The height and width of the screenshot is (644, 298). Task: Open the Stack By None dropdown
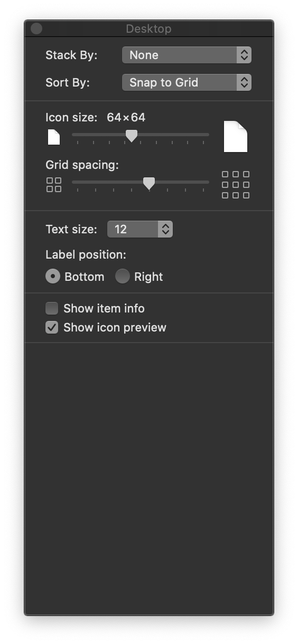click(187, 55)
